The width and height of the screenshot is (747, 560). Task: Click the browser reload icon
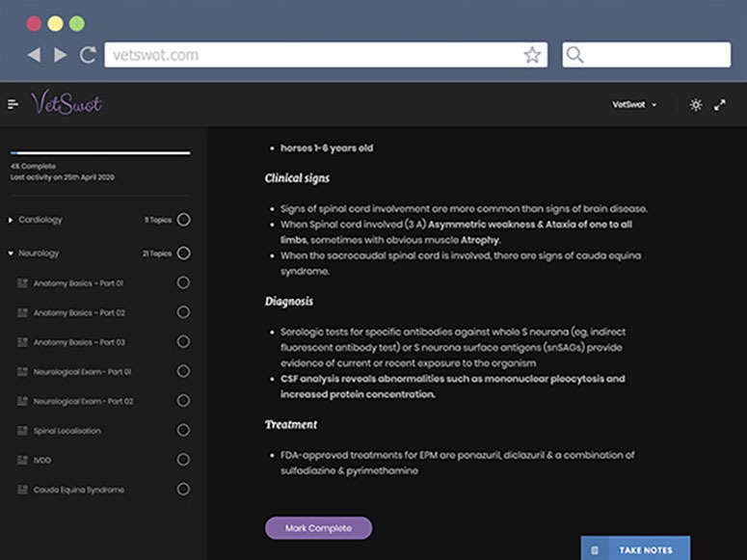tap(88, 55)
